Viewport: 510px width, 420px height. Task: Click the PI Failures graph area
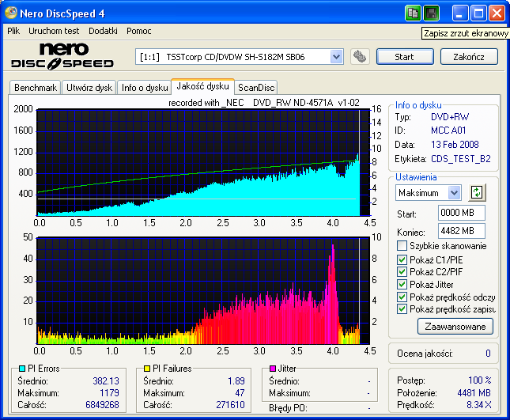(x=204, y=291)
